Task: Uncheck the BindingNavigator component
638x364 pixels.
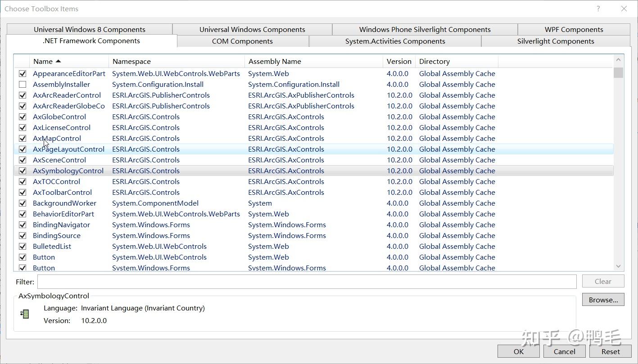Action: coord(22,225)
